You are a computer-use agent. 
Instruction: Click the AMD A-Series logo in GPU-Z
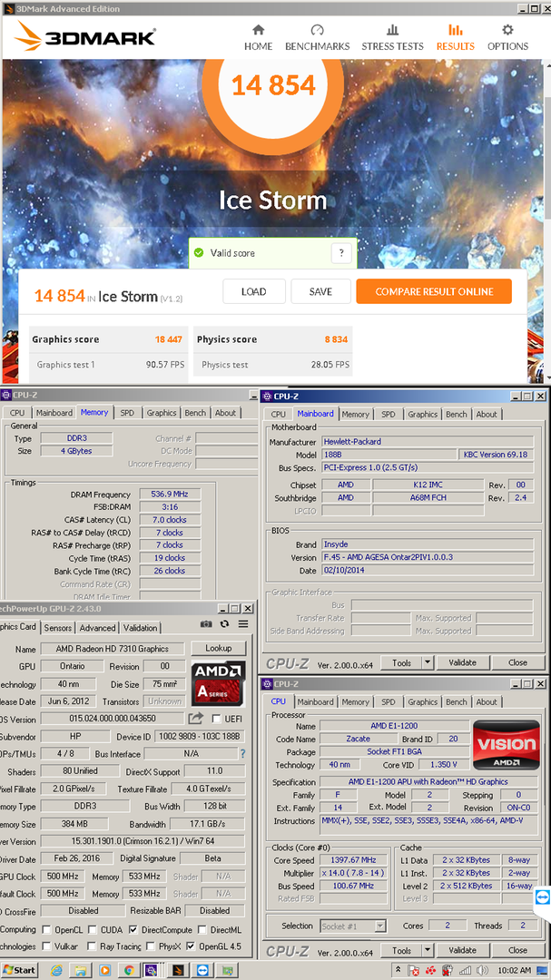[x=218, y=683]
